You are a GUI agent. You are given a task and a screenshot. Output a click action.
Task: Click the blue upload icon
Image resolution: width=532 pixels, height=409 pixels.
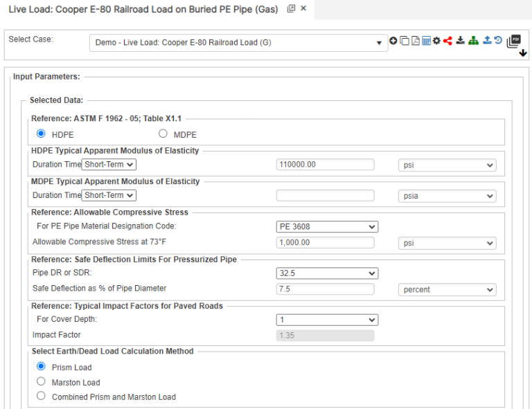[487, 41]
